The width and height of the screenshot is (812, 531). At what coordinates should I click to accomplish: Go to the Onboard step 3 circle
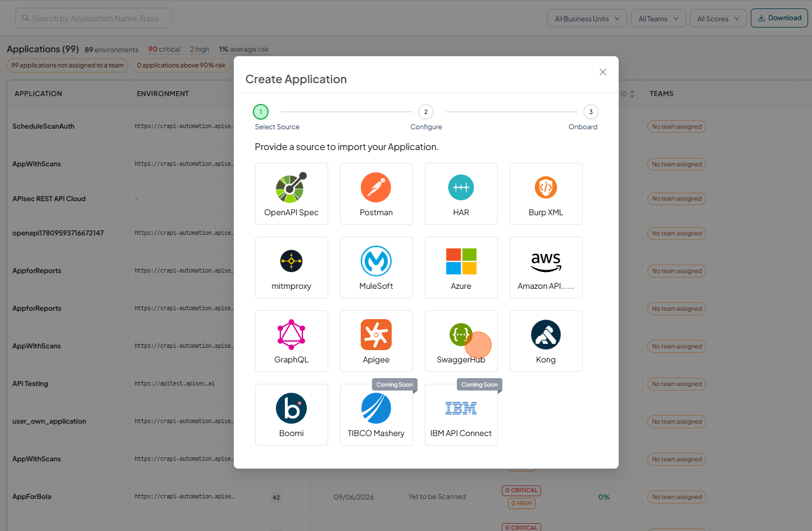pyautogui.click(x=591, y=112)
